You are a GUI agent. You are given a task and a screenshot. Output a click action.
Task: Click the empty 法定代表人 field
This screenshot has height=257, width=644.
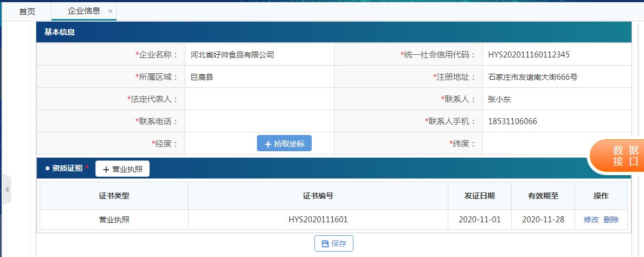click(x=259, y=99)
